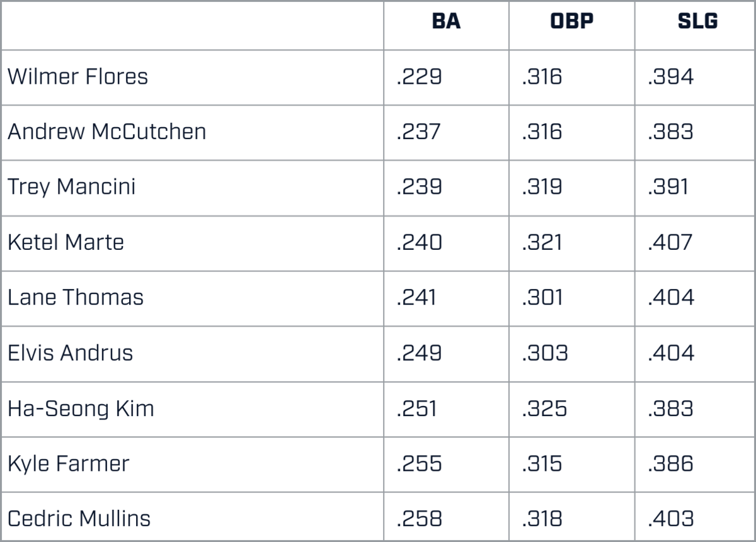Click the Wilmer Flores player name
This screenshot has width=756, height=542.
click(78, 77)
